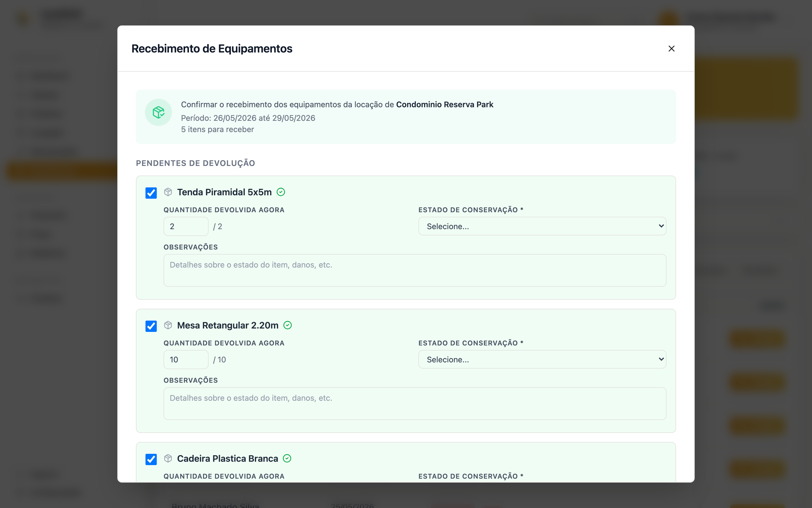Screen dimensions: 812x508
Task: Edit returned quantity field for Tenda Piramidal
Action: pyautogui.click(x=186, y=226)
